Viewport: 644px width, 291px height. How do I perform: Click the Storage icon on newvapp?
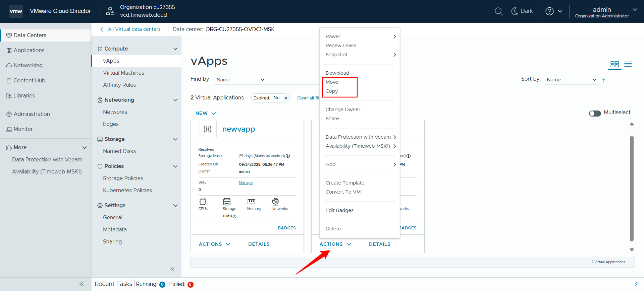click(x=227, y=202)
